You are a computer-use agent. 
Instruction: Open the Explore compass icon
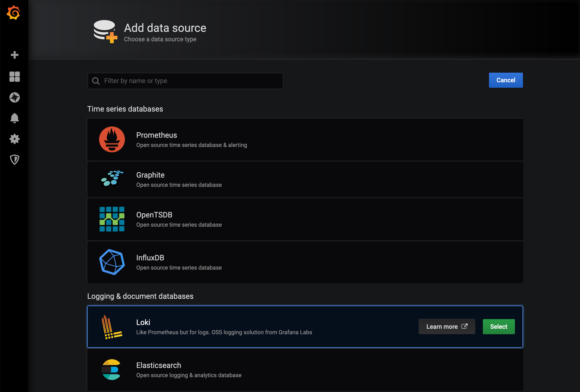(14, 97)
